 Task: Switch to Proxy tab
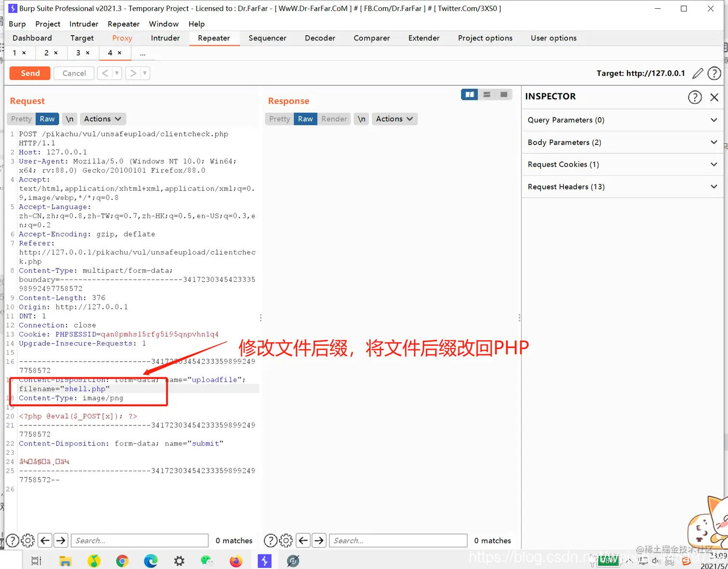122,38
